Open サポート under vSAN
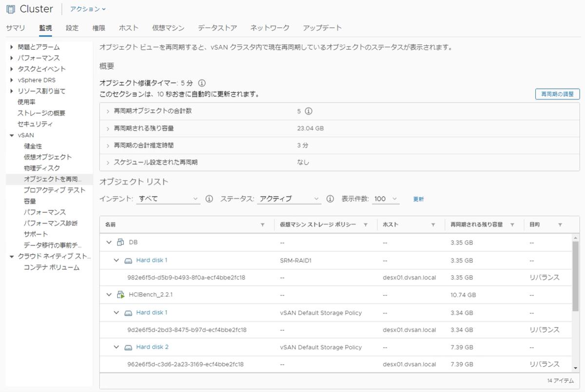This screenshot has width=585, height=392. (x=36, y=234)
